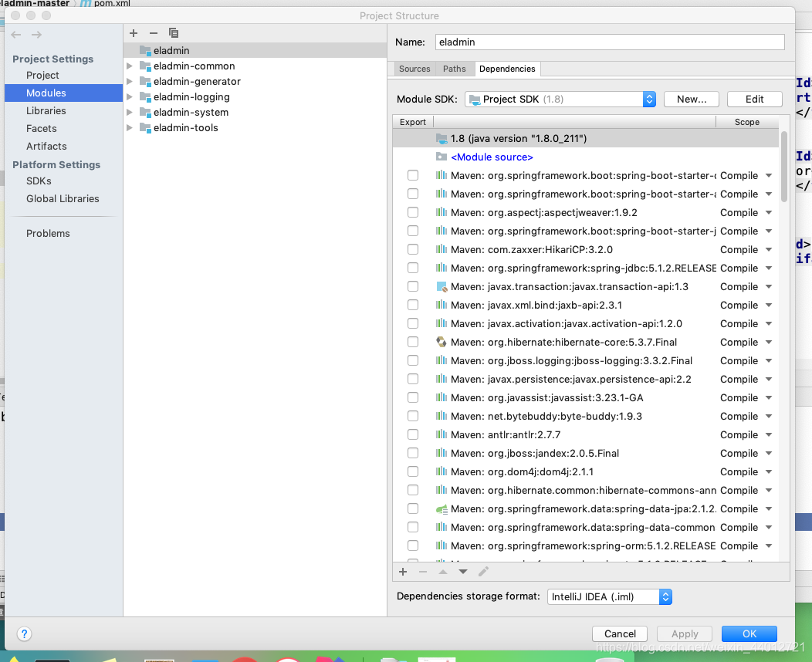
Task: Remove dependency with the minus icon
Action: (422, 572)
